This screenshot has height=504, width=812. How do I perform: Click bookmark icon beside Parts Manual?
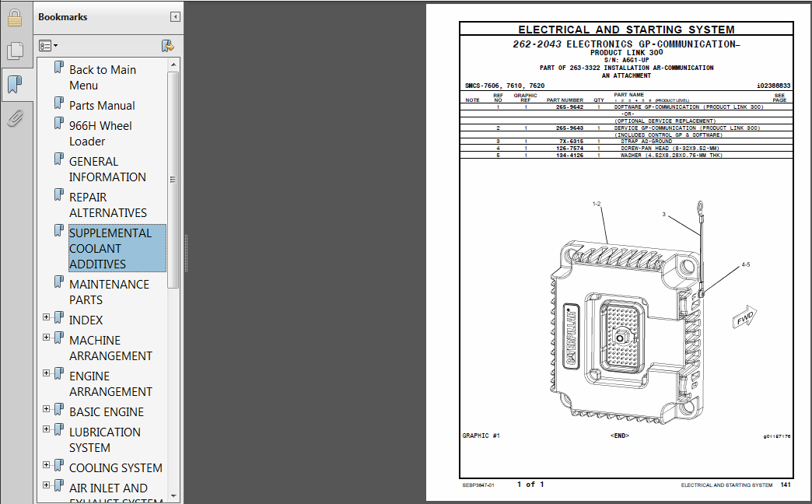click(x=60, y=103)
